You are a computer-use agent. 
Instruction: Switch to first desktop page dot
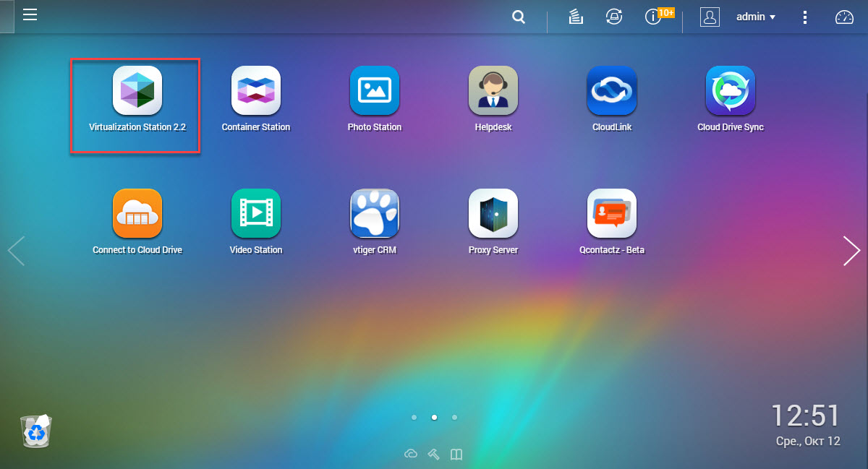(414, 417)
